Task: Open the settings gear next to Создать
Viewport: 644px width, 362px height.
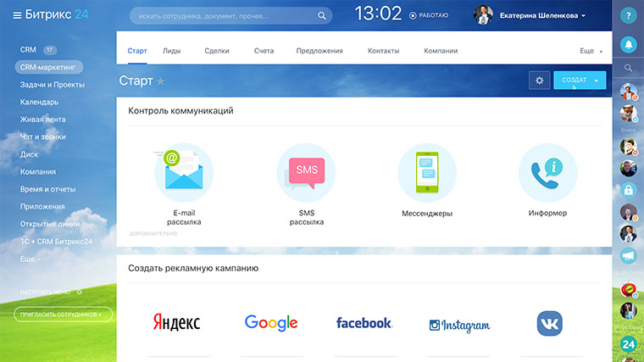Action: point(539,81)
